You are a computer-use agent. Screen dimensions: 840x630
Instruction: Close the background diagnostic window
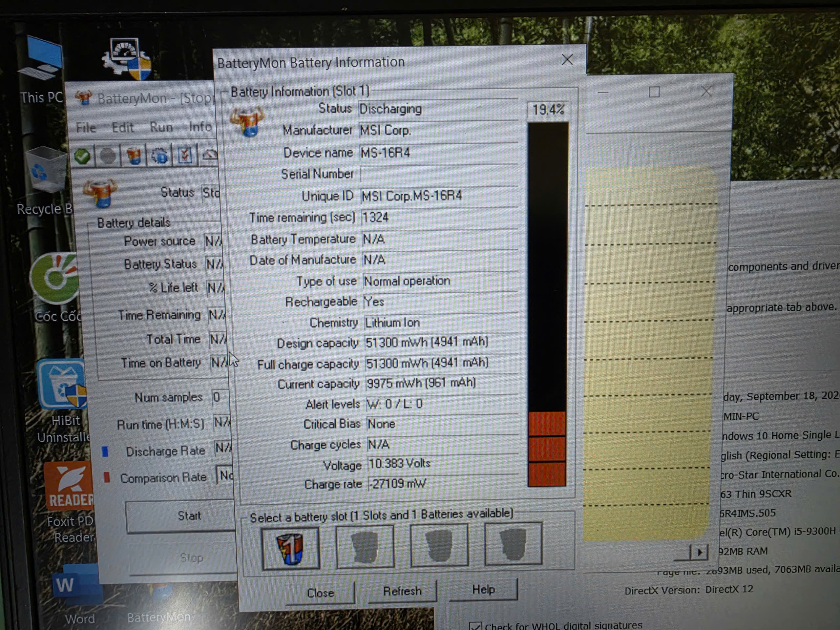[706, 91]
